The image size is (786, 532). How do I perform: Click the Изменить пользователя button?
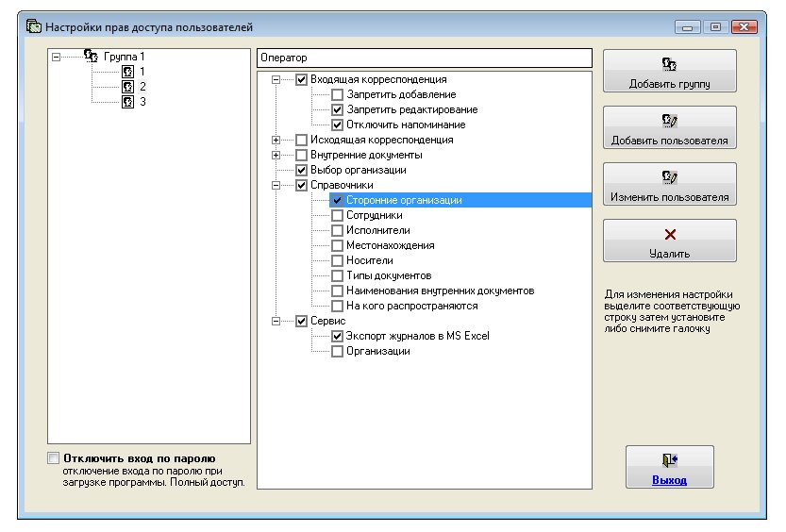(x=670, y=184)
